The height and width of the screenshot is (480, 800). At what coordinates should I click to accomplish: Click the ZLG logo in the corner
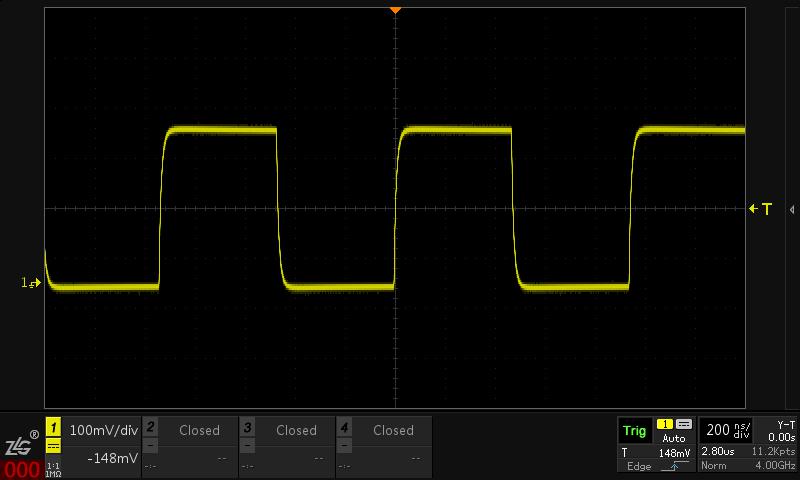coord(21,446)
